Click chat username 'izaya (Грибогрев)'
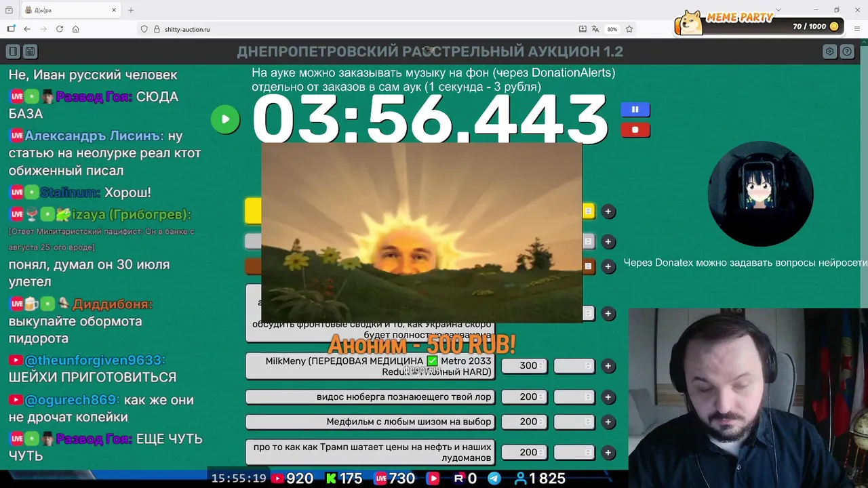This screenshot has width=868, height=488. click(132, 215)
